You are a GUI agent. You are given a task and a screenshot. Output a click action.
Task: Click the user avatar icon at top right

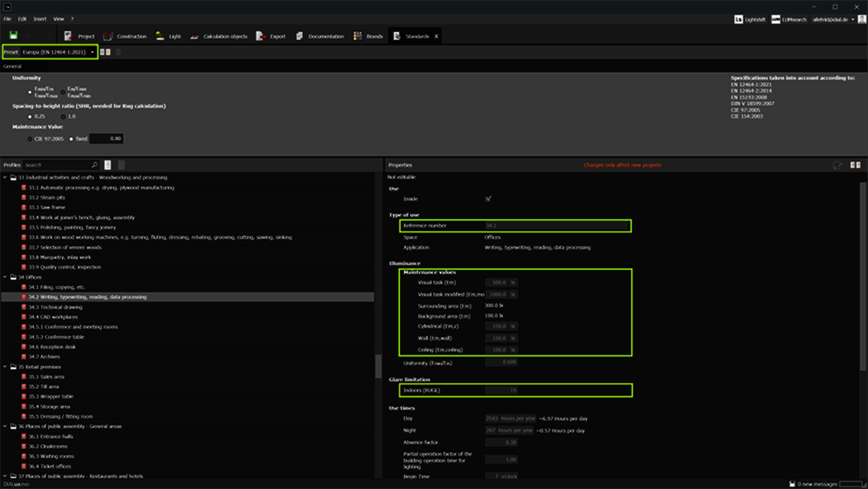click(862, 20)
